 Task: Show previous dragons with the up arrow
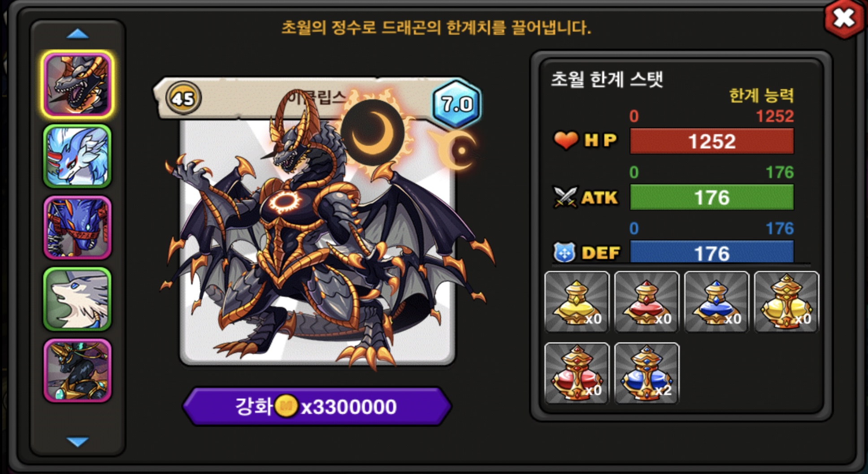(x=78, y=34)
